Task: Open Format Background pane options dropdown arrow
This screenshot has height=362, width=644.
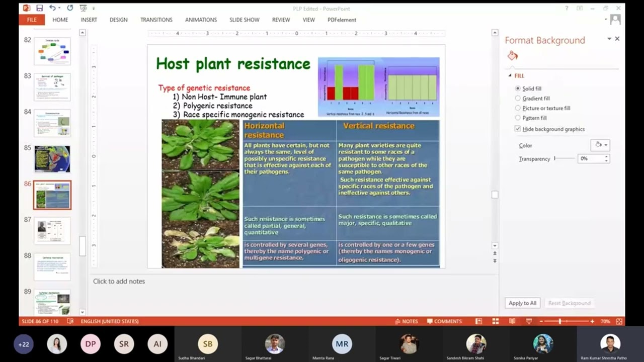Action: coord(609,39)
